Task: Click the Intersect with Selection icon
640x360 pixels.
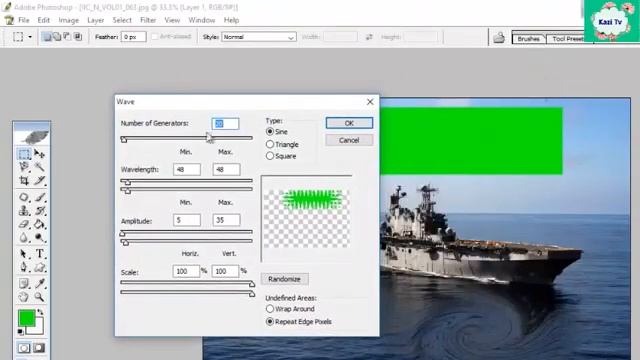Action: pyautogui.click(x=78, y=37)
